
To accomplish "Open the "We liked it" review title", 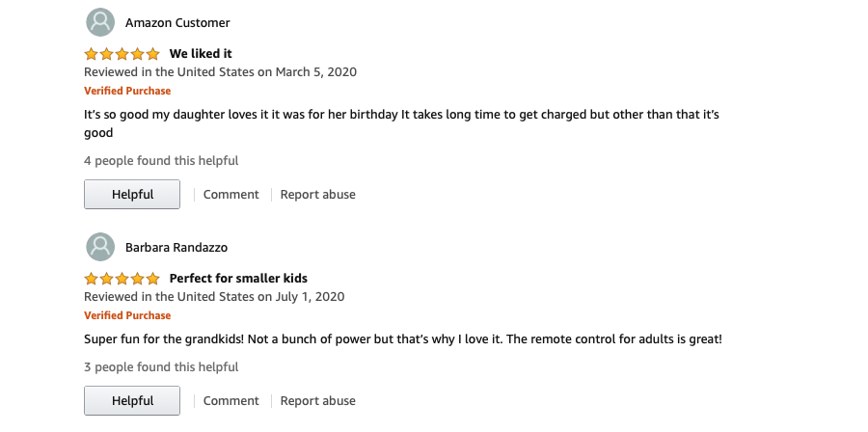I will 201,54.
